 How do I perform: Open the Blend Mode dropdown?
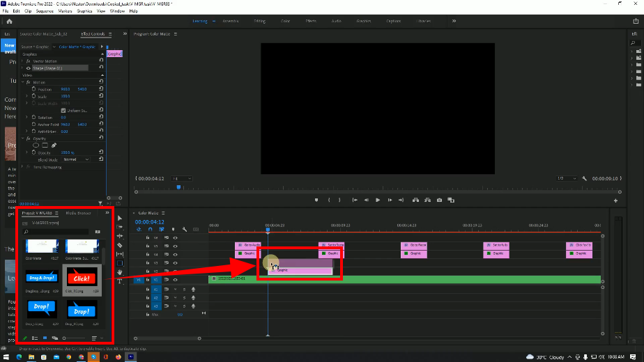[76, 159]
